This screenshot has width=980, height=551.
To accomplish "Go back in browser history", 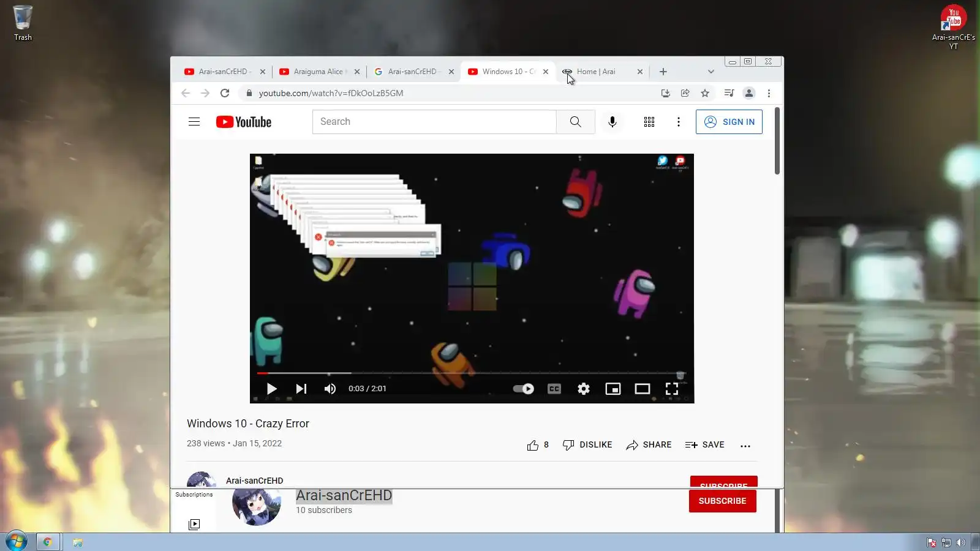I will coord(186,93).
